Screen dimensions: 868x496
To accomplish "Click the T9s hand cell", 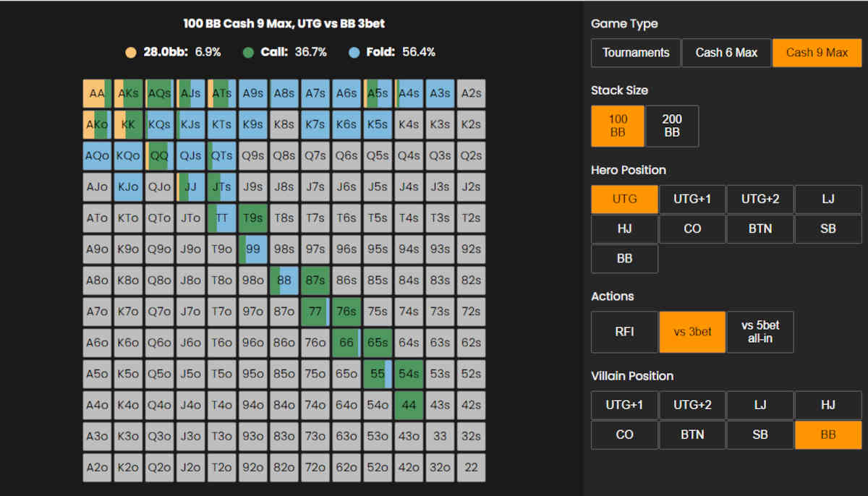I will click(253, 218).
